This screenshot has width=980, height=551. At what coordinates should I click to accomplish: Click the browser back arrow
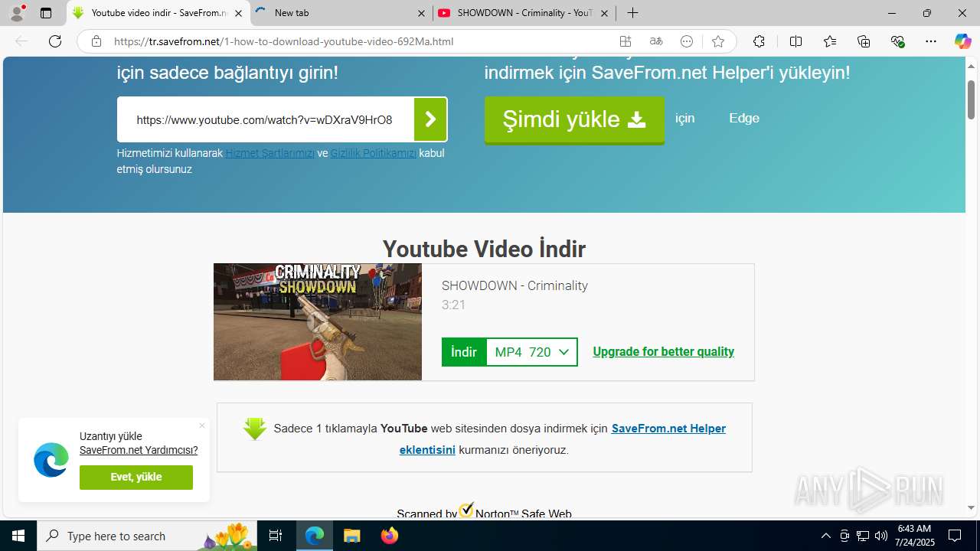(21, 41)
